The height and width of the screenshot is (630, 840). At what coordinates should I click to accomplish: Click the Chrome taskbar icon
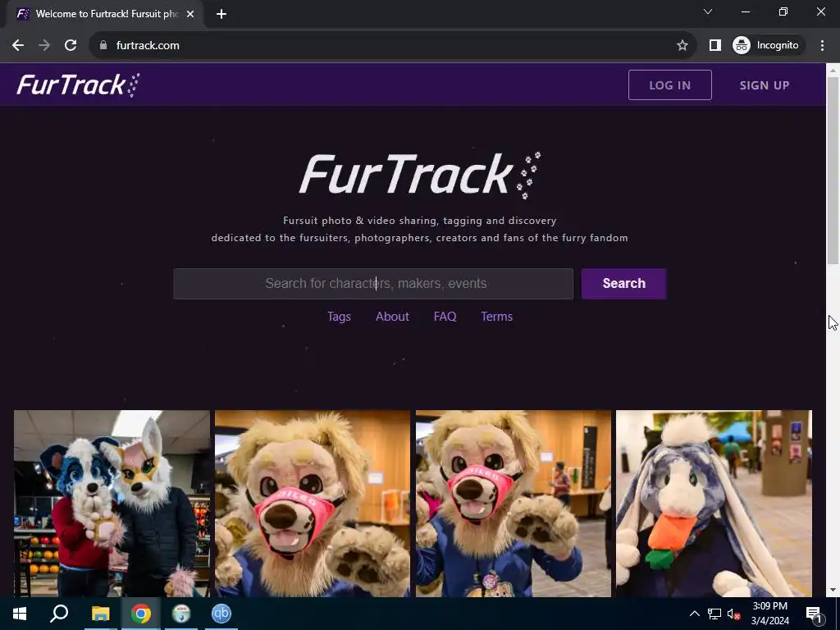click(141, 614)
